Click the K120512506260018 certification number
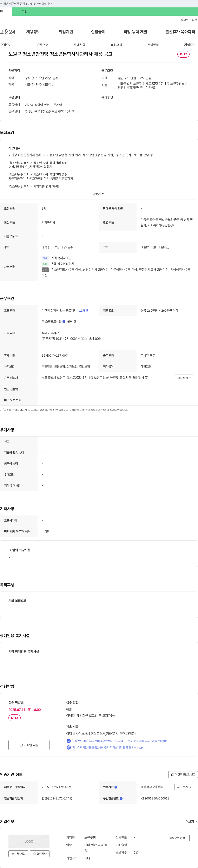Image resolution: width=198 pixels, height=868 pixels. pos(155,798)
